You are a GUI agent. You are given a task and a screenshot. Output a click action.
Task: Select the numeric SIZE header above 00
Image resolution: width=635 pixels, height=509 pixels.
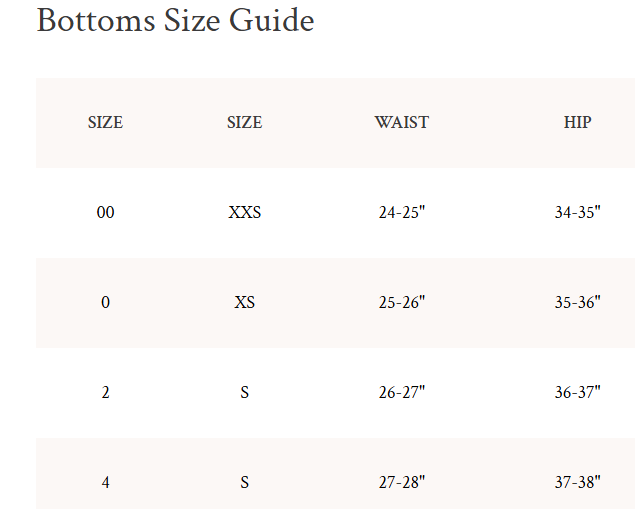(x=105, y=123)
